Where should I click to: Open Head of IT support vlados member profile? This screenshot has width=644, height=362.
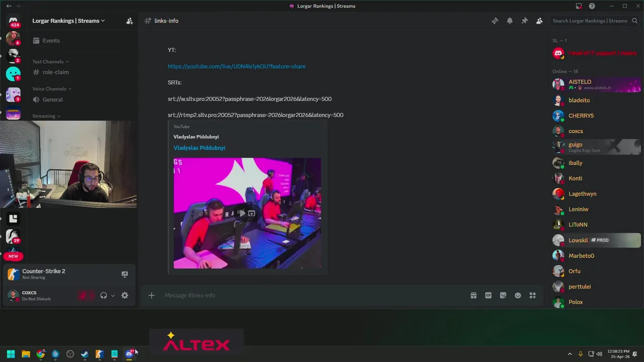596,53
